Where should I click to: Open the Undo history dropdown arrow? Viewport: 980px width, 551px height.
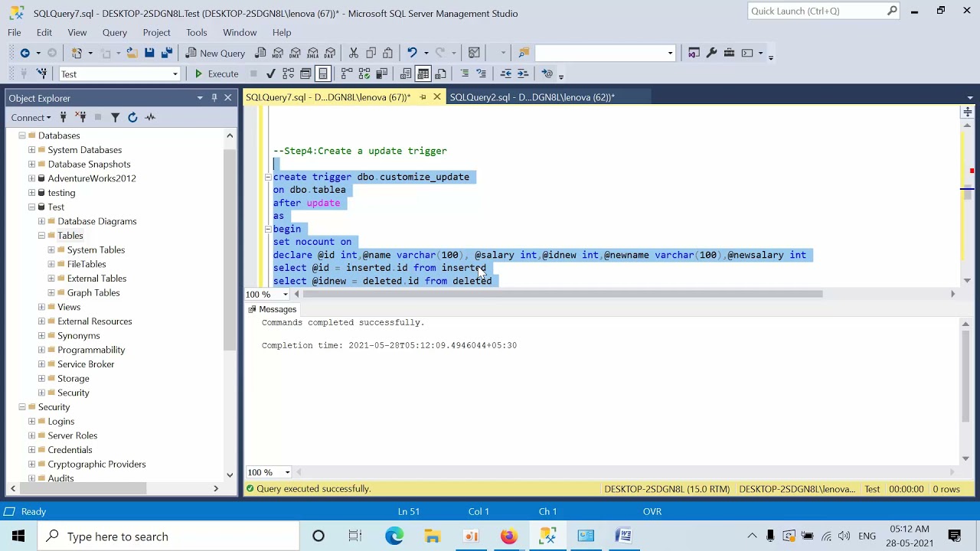point(426,53)
